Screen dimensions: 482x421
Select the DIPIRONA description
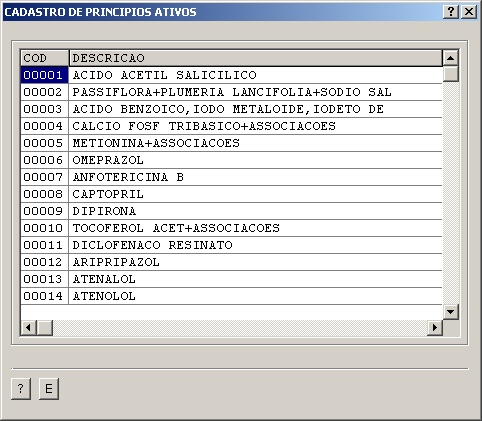point(256,211)
